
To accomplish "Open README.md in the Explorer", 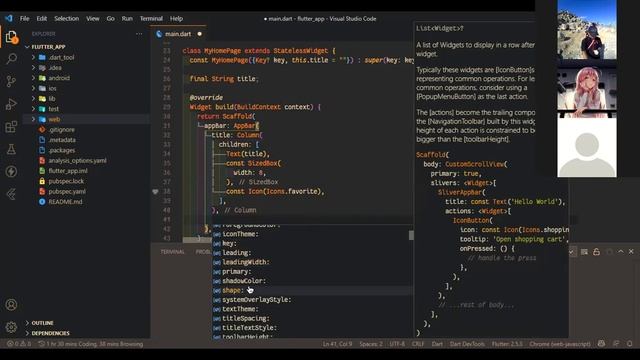I will coord(65,202).
